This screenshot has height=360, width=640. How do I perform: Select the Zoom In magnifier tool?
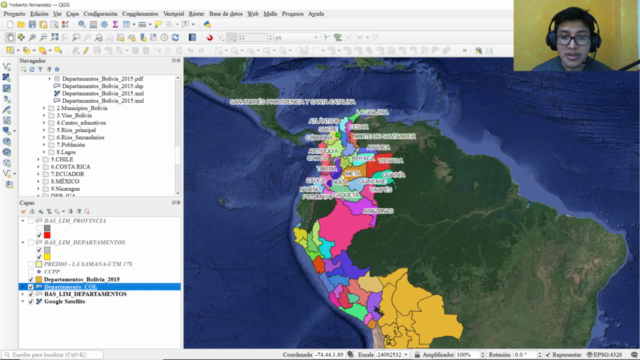coord(32,38)
